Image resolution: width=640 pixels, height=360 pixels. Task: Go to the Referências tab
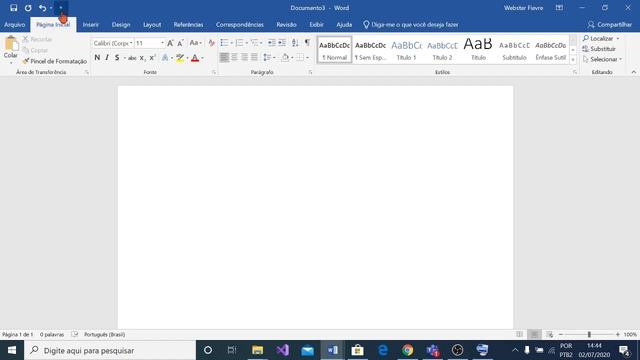coord(188,24)
